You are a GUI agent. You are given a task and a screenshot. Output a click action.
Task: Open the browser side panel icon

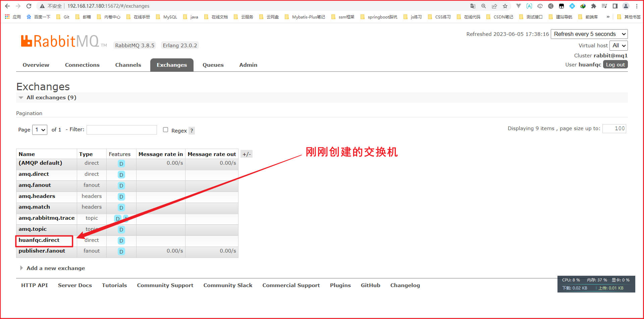click(x=615, y=6)
